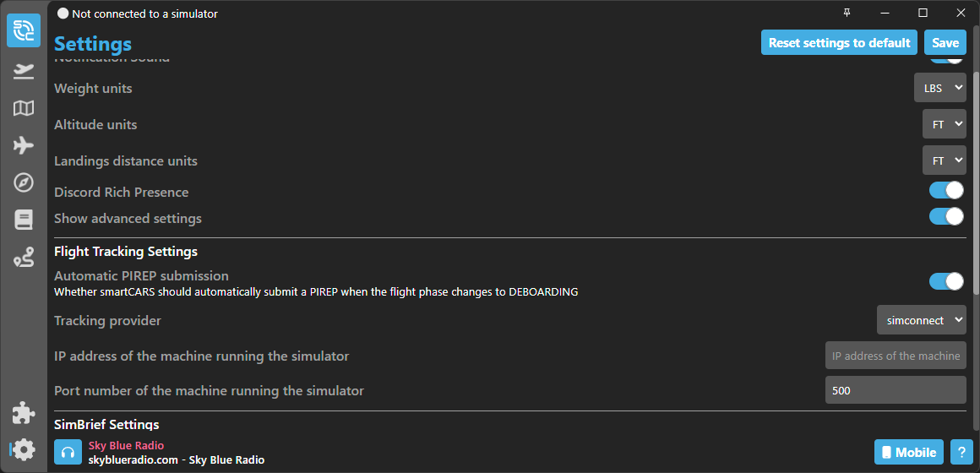Image resolution: width=980 pixels, height=473 pixels.
Task: Open the Altitude units dropdown
Action: [945, 124]
